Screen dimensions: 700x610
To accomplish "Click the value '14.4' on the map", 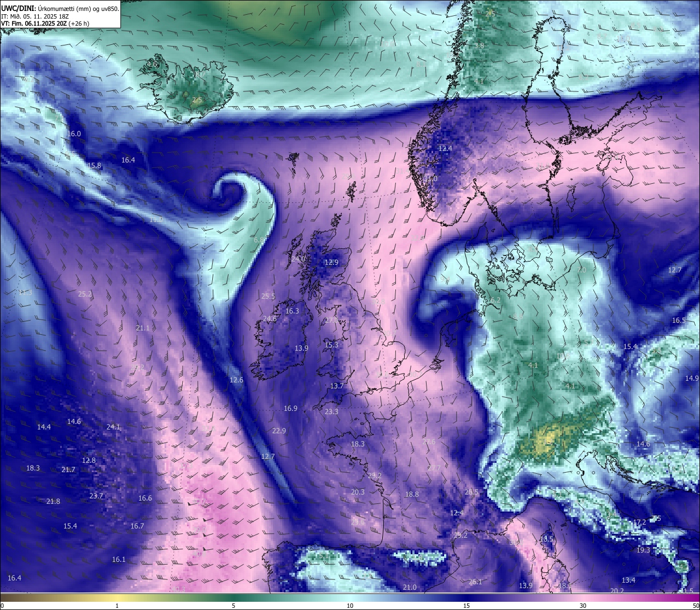I will tap(44, 427).
